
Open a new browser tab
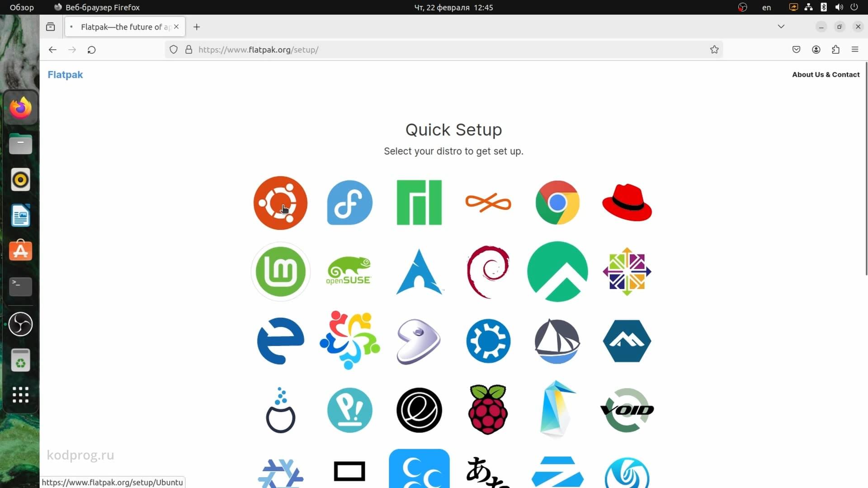coord(197,27)
